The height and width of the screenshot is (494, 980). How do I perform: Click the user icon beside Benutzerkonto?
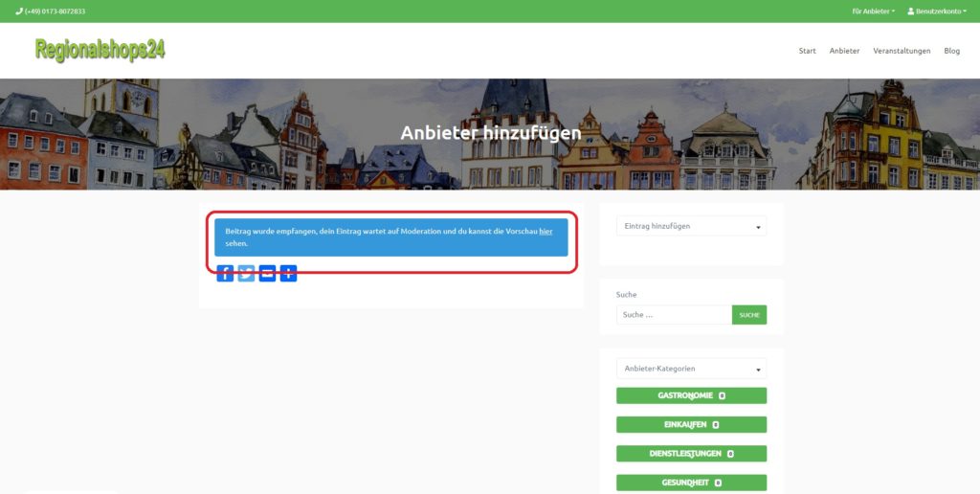pyautogui.click(x=910, y=11)
